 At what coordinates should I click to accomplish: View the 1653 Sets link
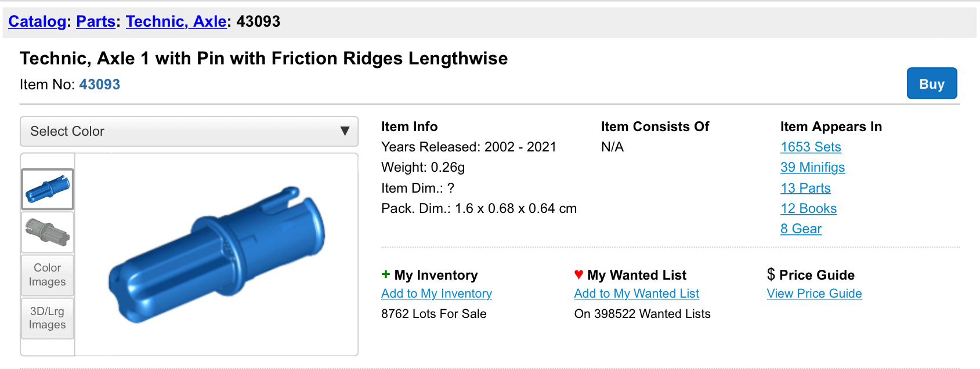click(811, 147)
